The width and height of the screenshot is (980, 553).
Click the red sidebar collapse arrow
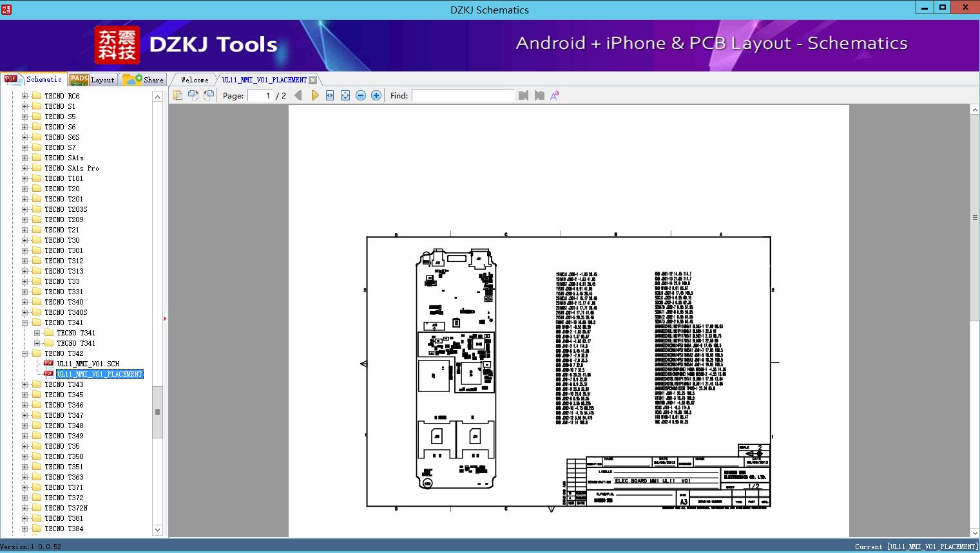[x=165, y=318]
